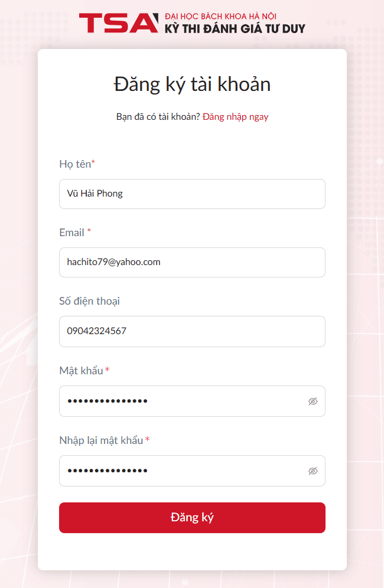The width and height of the screenshot is (384, 588).
Task: Click the KỲ THI ĐÁNH GIÁ TƯ DUY header text
Action: pyautogui.click(x=236, y=28)
